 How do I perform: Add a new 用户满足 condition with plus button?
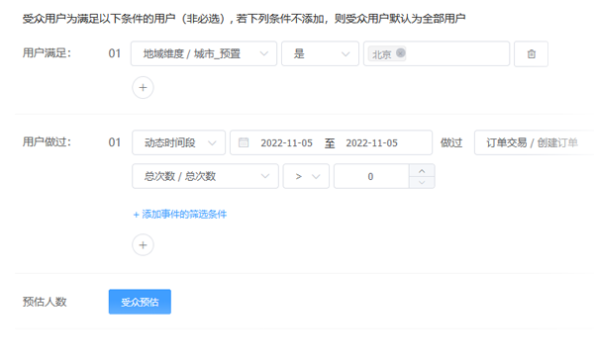pos(143,87)
